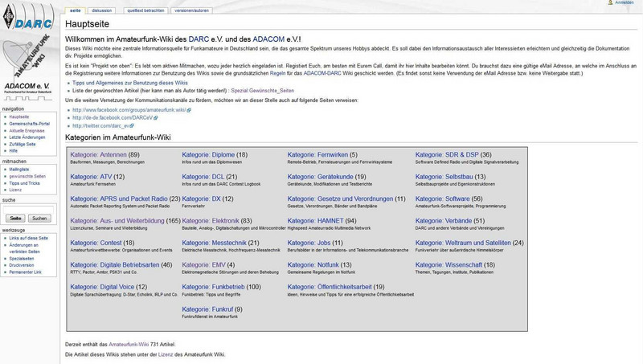Open Gemeinschafts-Portal sidebar link

coord(30,124)
